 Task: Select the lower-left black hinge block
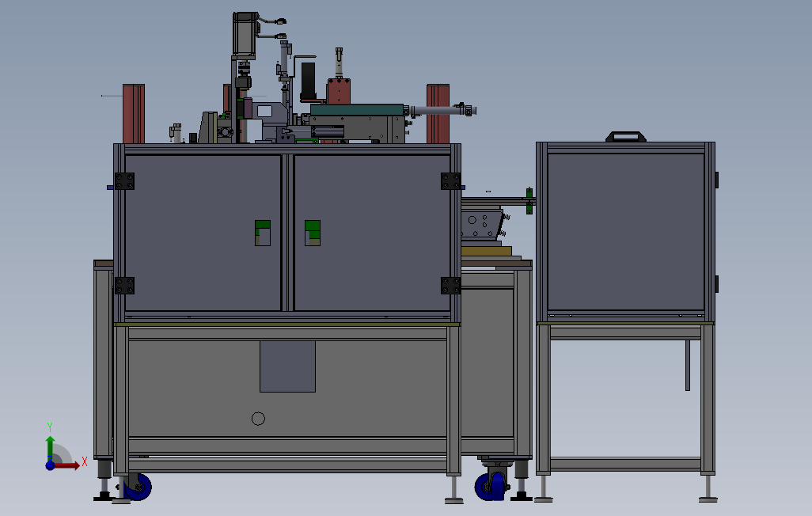pyautogui.click(x=124, y=286)
